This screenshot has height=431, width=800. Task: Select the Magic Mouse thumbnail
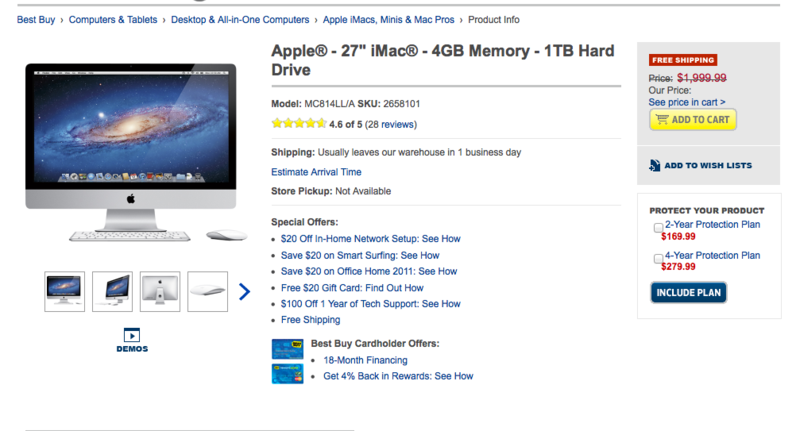tap(208, 292)
